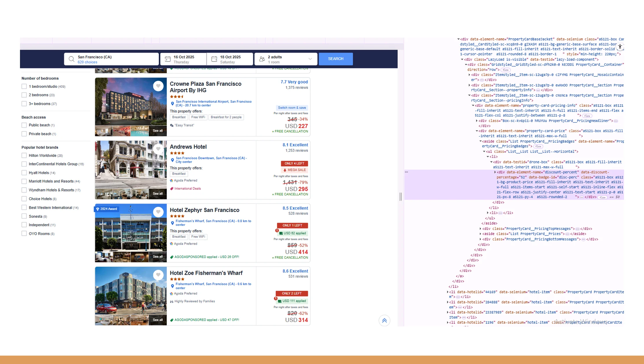Click heart icon on Hotel Zephyr card

tap(158, 212)
